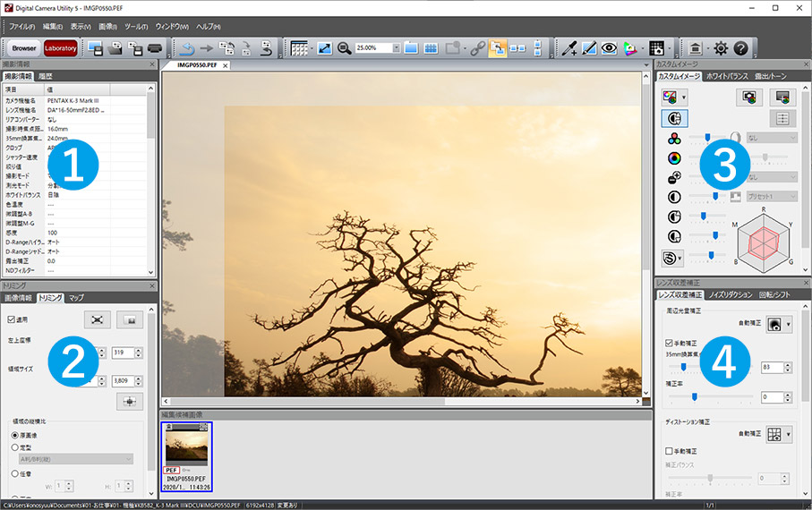This screenshot has height=510, width=812.
Task: Click the fit-to-window arrow icon
Action: click(x=325, y=48)
